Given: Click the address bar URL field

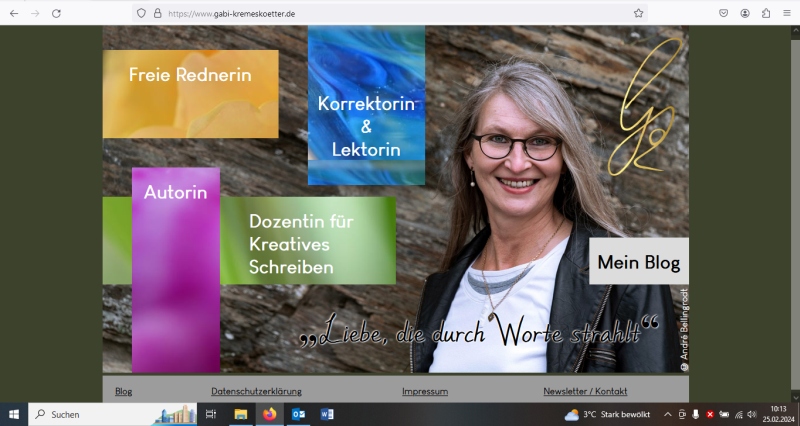Looking at the screenshot, I should pyautogui.click(x=400, y=13).
